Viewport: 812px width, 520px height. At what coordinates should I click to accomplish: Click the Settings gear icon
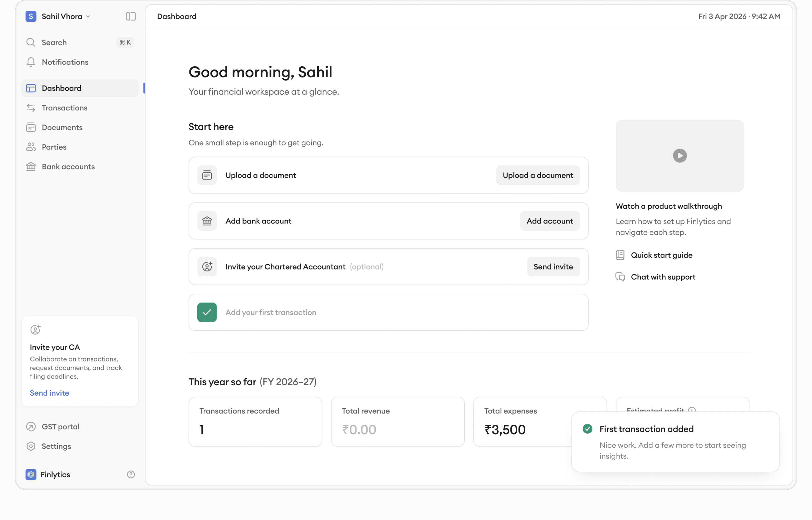[x=31, y=446]
